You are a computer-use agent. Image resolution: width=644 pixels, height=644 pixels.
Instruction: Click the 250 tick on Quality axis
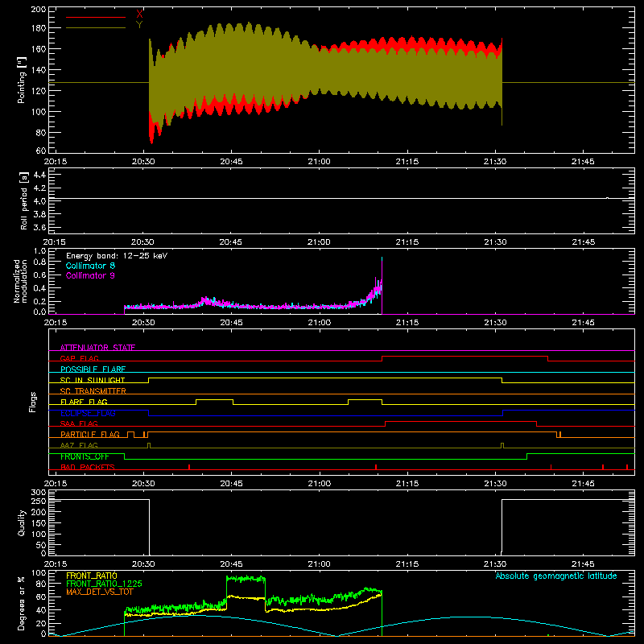39,502
